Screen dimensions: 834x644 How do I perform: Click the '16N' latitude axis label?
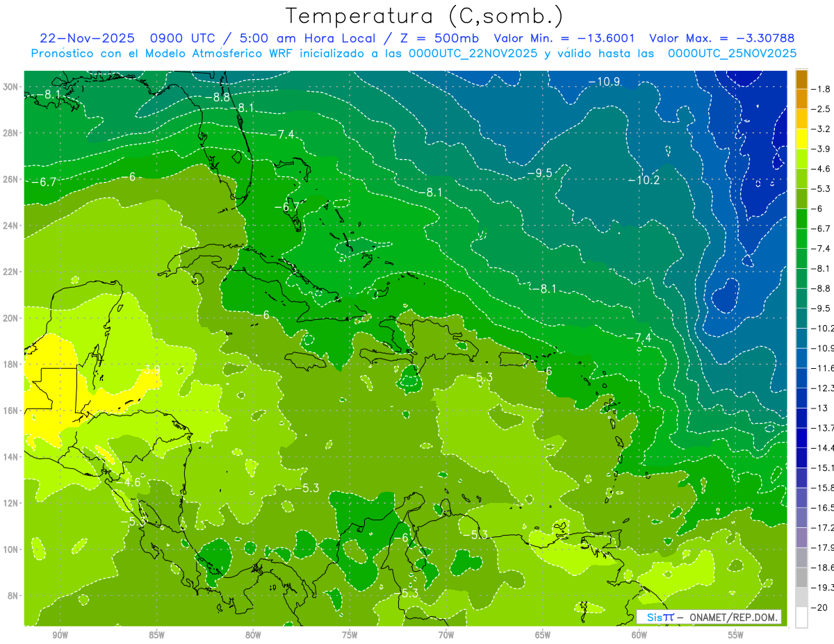[x=11, y=411]
